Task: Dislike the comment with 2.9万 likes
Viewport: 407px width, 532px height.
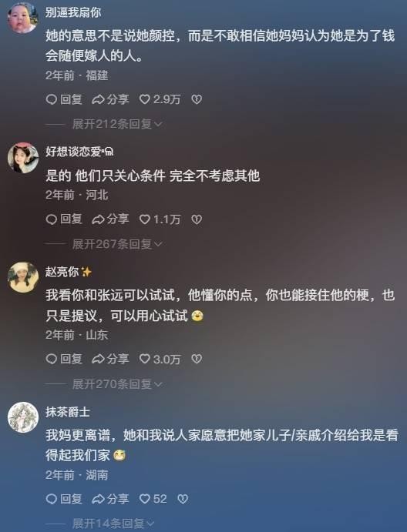Action: point(197,99)
